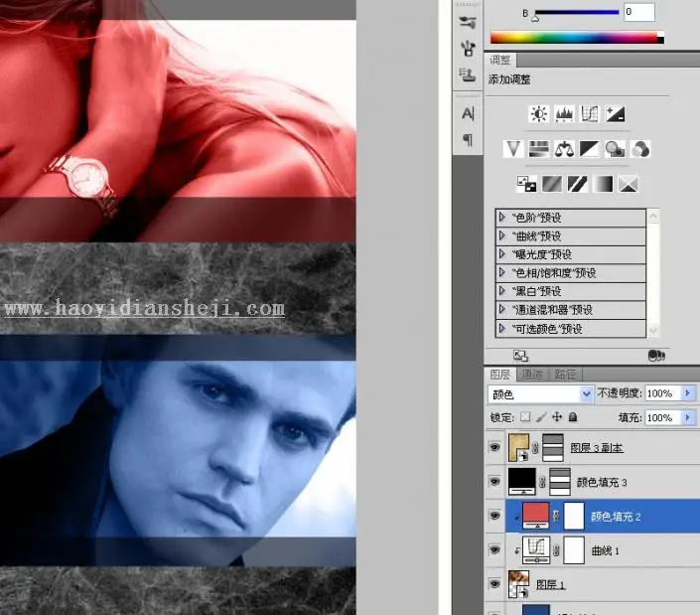This screenshot has height=615, width=700.
Task: Expand the "通道混和器"预设 presets group
Action: [x=502, y=310]
